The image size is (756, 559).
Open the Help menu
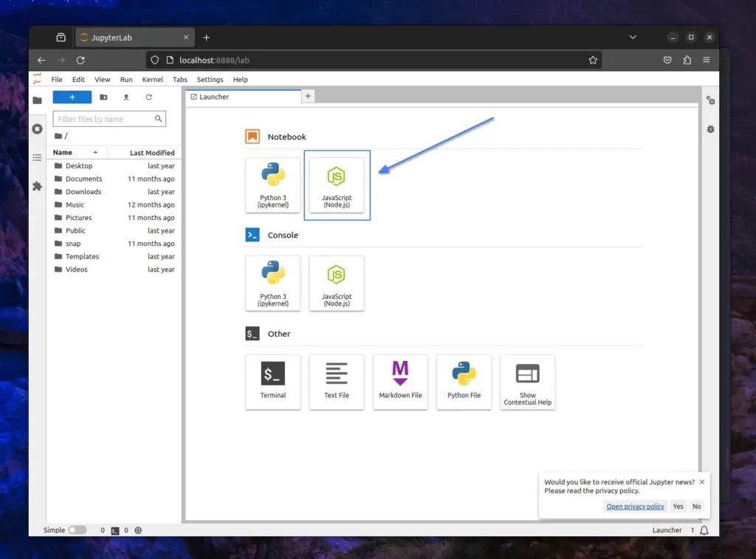[x=241, y=80]
